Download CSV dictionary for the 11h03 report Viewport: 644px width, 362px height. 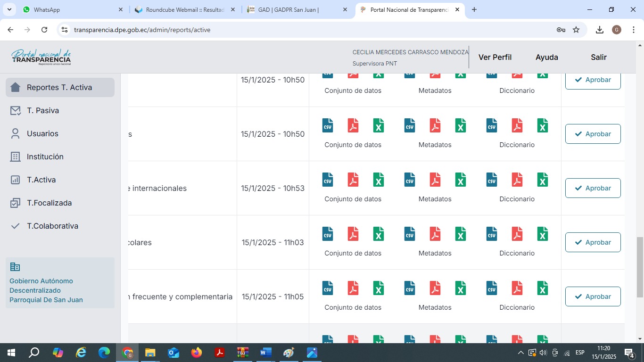(x=491, y=234)
